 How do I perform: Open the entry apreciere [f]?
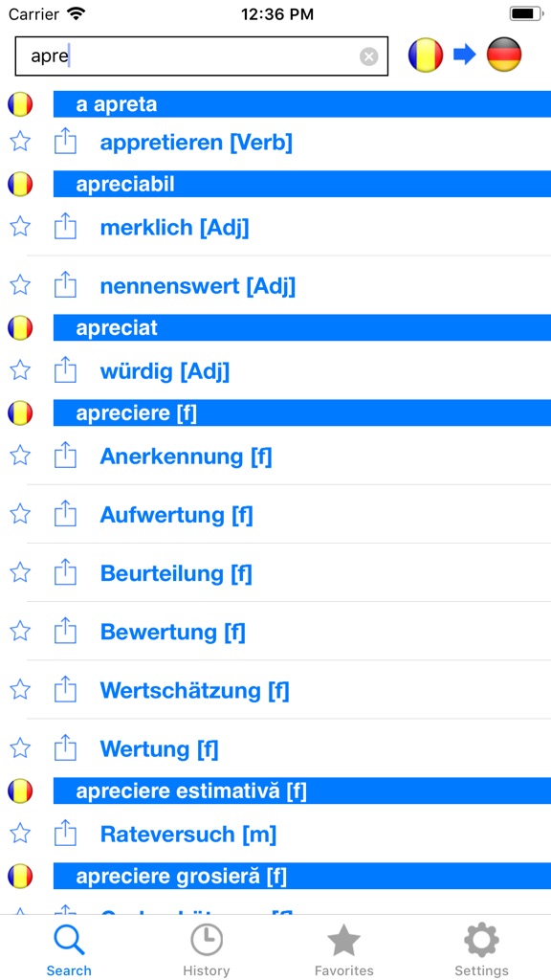(x=124, y=412)
